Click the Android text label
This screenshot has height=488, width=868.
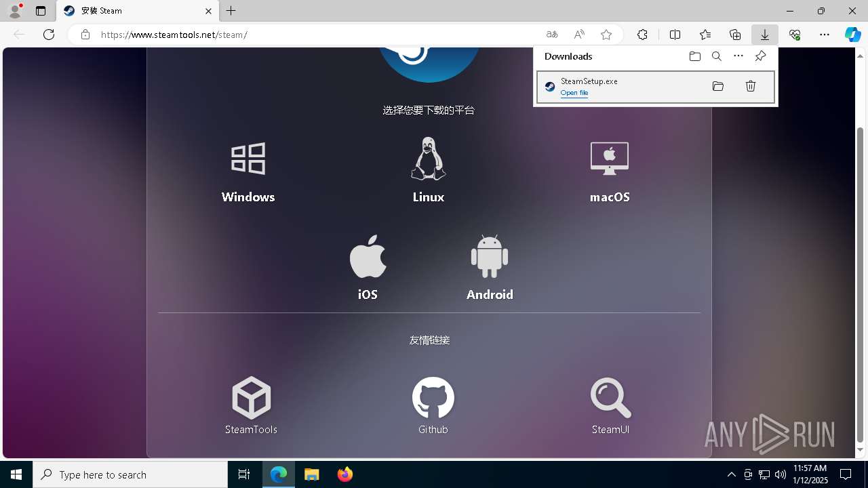click(x=490, y=295)
